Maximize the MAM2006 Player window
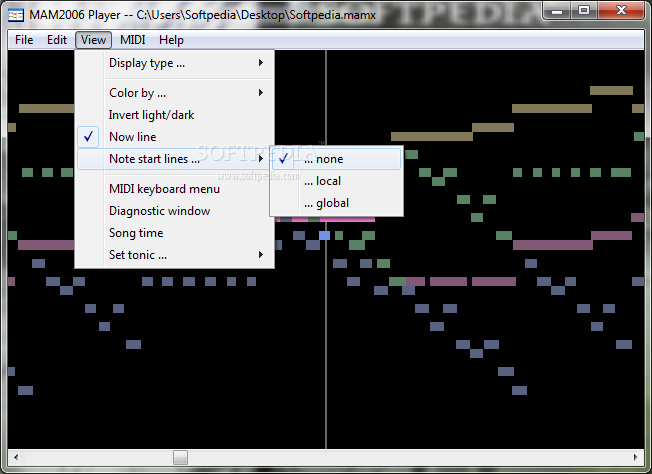Viewport: 652px width, 474px height. point(584,10)
